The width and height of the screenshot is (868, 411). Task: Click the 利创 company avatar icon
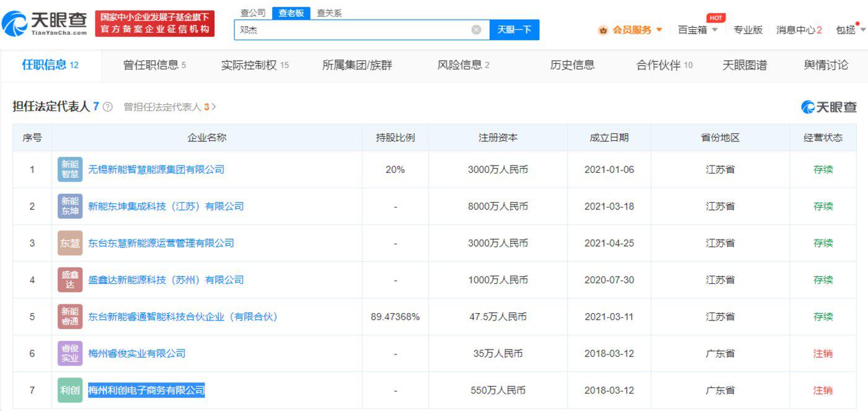pyautogui.click(x=69, y=390)
